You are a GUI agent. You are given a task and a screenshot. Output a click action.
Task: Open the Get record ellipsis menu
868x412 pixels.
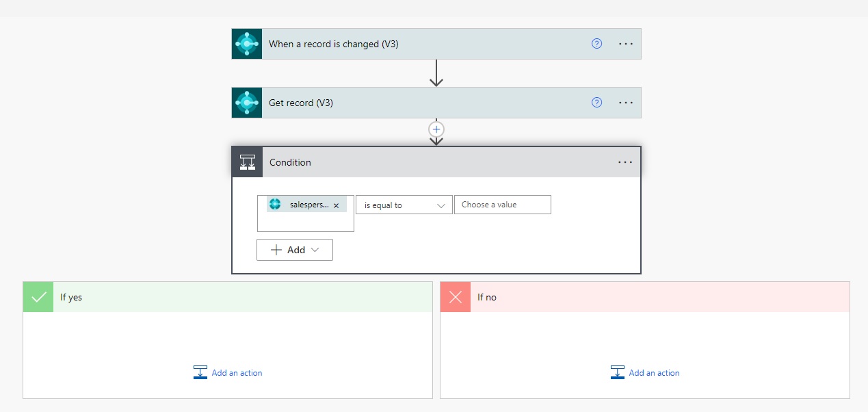626,103
